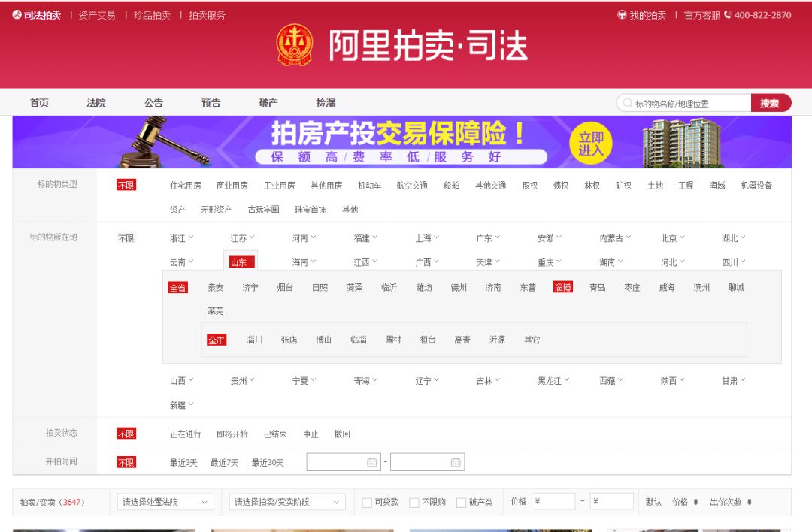Choose 最近7天 time range
812x532 pixels.
[224, 463]
